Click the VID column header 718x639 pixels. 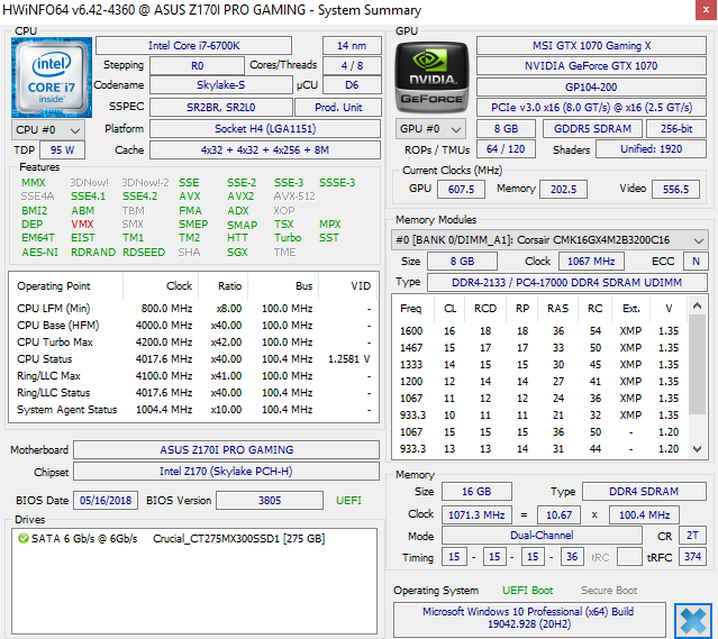point(348,286)
